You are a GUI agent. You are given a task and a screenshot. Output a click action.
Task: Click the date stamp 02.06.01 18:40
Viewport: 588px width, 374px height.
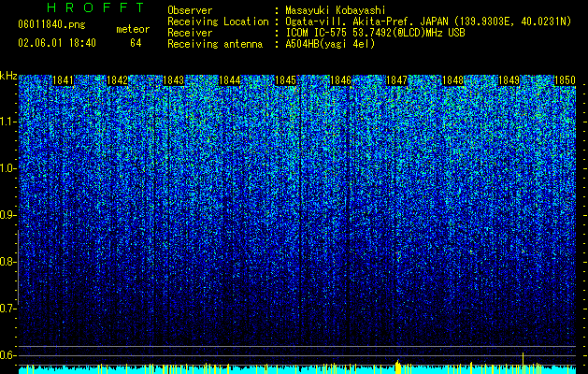57,43
